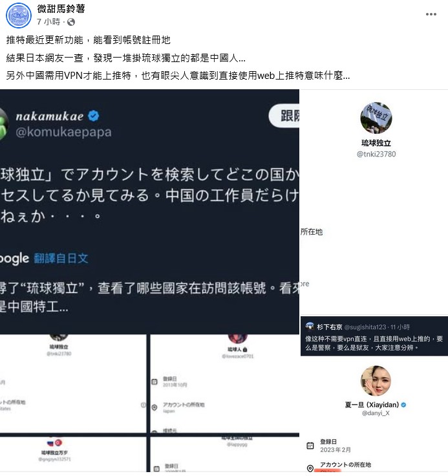Click the 杉下右京 reply avatar icon
The image size is (448, 476).
(310, 327)
